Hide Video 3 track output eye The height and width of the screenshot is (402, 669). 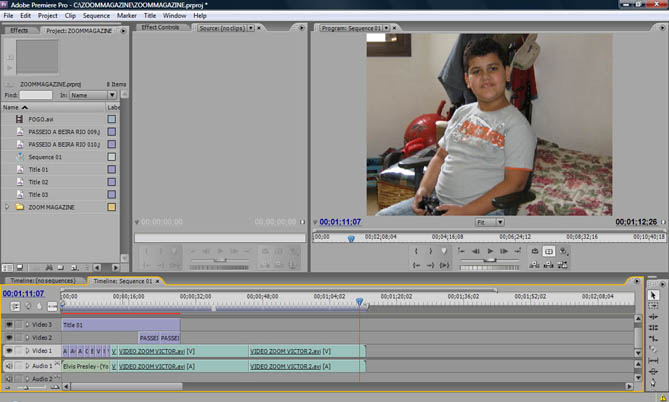(x=9, y=325)
